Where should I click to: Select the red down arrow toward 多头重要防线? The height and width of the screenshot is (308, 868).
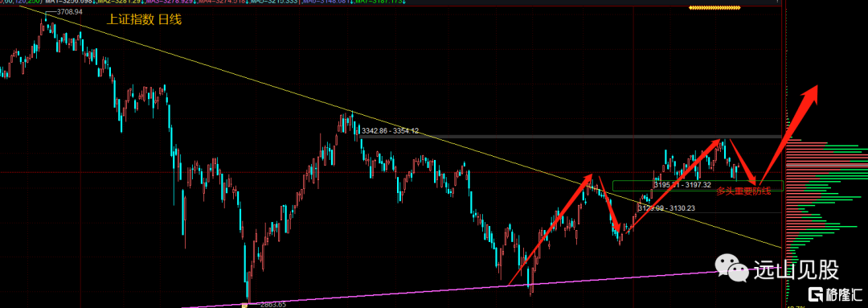(x=743, y=161)
